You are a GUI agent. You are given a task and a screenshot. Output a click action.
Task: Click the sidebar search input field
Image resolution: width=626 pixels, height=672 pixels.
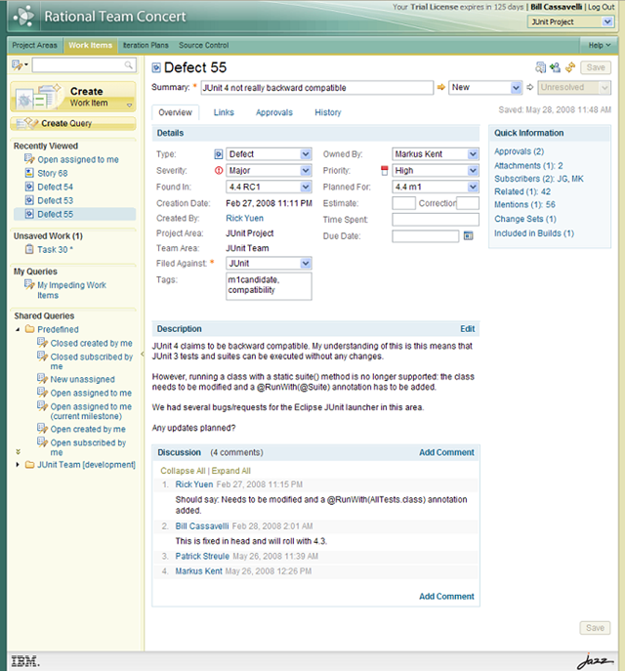click(84, 65)
